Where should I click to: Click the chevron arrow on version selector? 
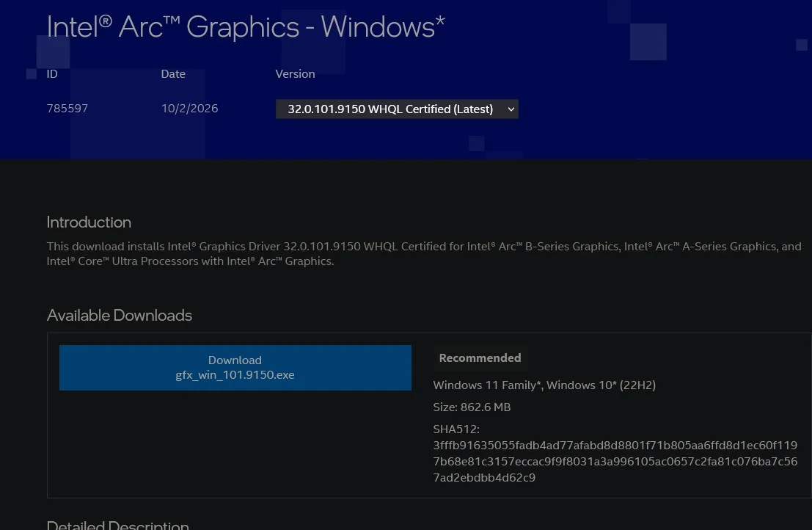coord(511,109)
